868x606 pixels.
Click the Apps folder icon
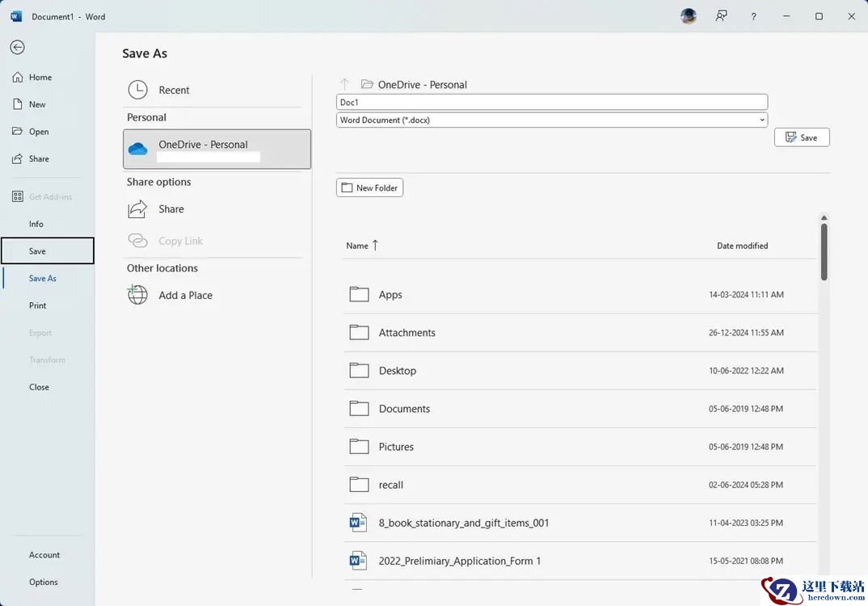point(360,294)
